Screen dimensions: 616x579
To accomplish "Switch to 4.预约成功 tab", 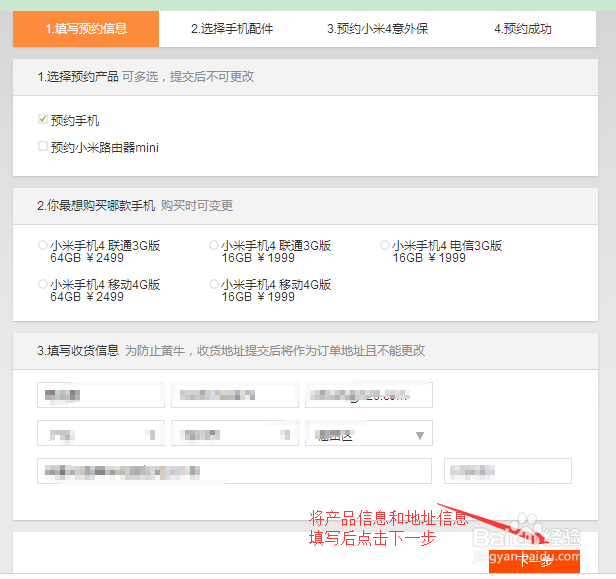I will coord(523,29).
